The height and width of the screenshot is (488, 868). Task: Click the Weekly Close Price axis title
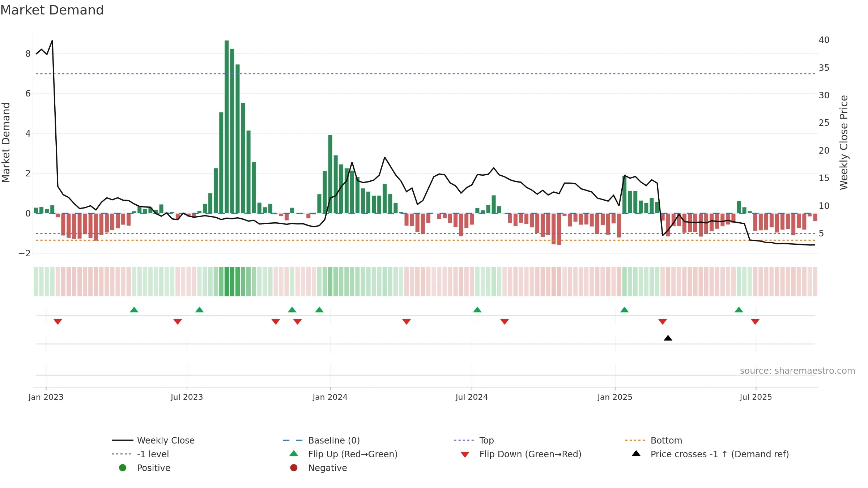(844, 142)
